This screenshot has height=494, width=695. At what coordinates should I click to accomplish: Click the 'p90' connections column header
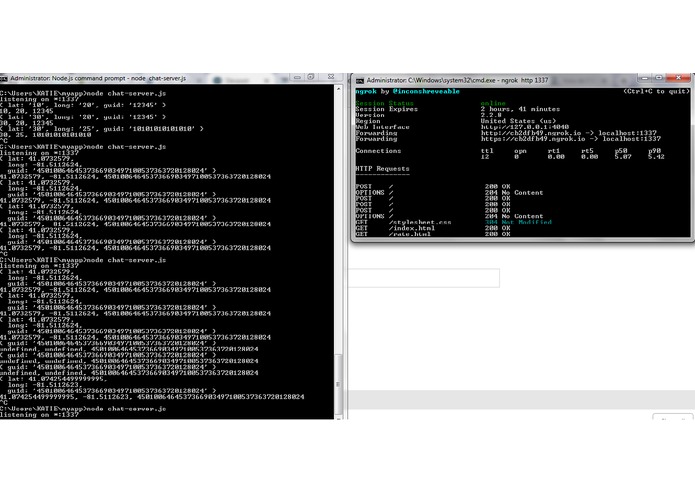(x=655, y=151)
